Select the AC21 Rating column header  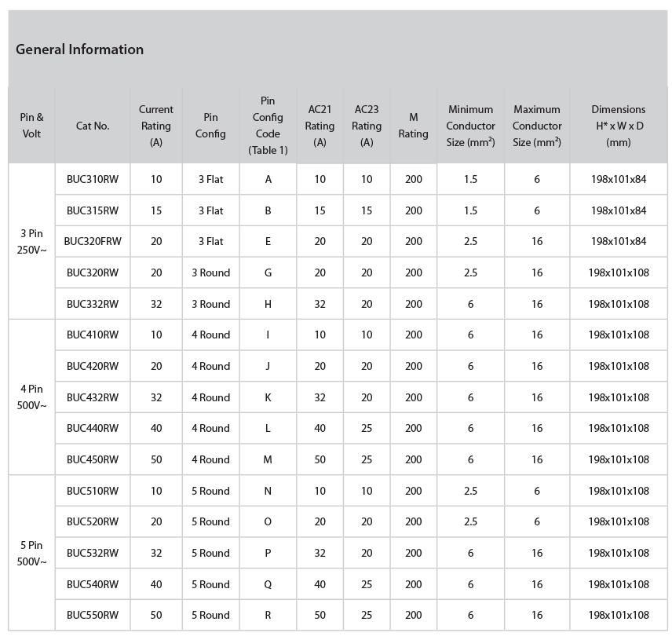click(x=320, y=126)
